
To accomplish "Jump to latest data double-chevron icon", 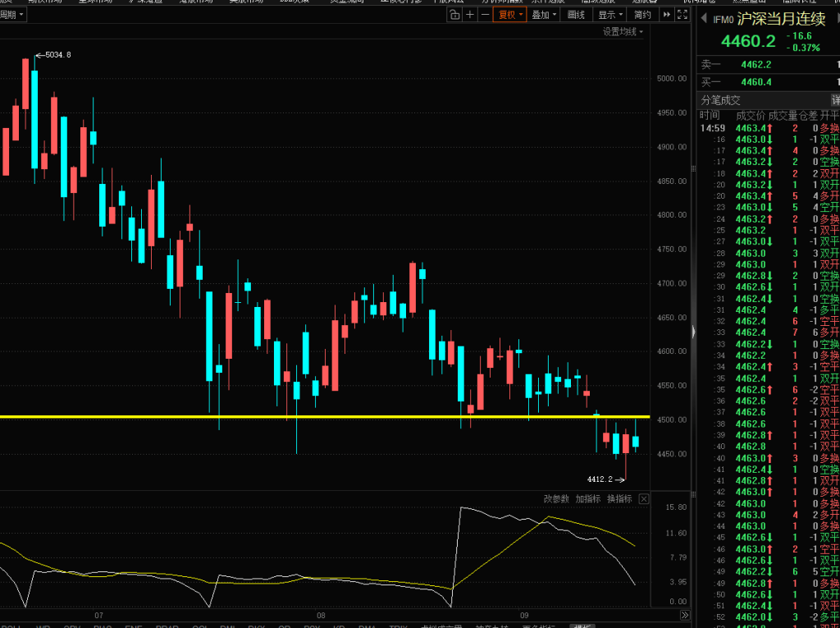I will coord(685,615).
